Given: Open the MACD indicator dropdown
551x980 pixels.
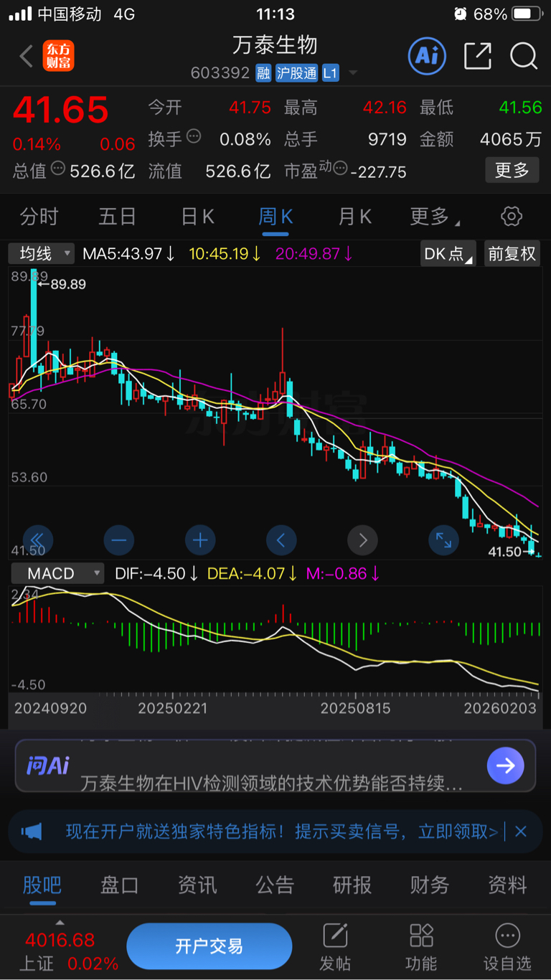Looking at the screenshot, I should coord(57,573).
